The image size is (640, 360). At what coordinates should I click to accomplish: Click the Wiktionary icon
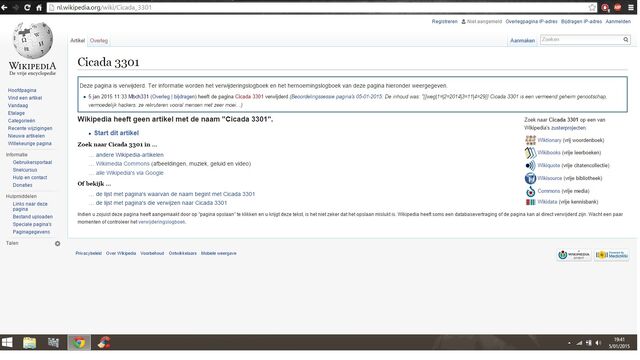(x=530, y=140)
